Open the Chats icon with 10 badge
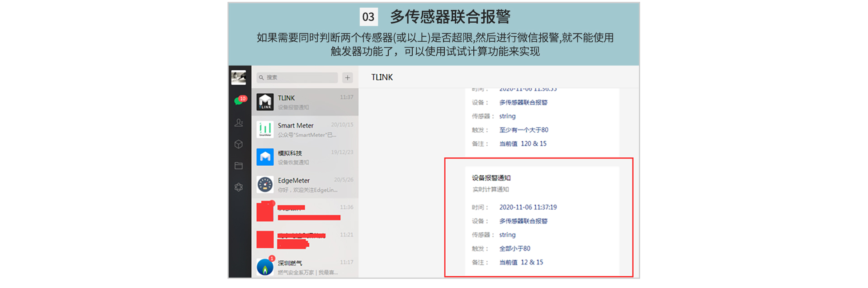The width and height of the screenshot is (868, 288). coord(239,101)
